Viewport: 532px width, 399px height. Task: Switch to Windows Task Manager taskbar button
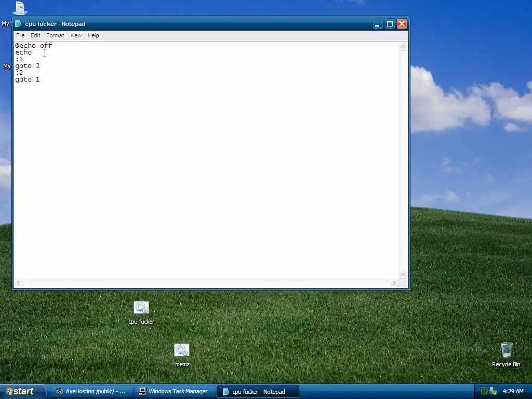[x=174, y=392]
